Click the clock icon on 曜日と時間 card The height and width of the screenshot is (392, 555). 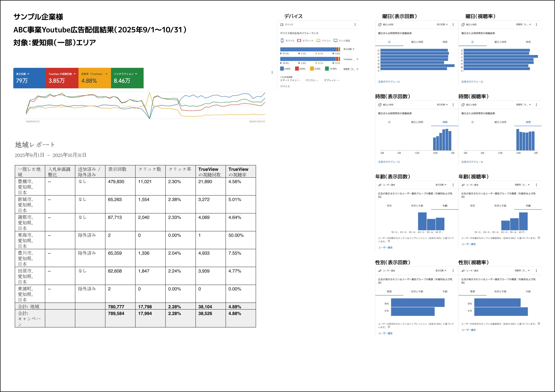click(380, 25)
